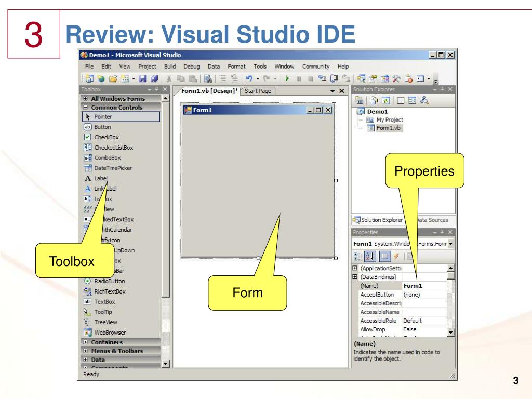
Task: Expand the Menus & Toolbars group
Action: [x=86, y=351]
